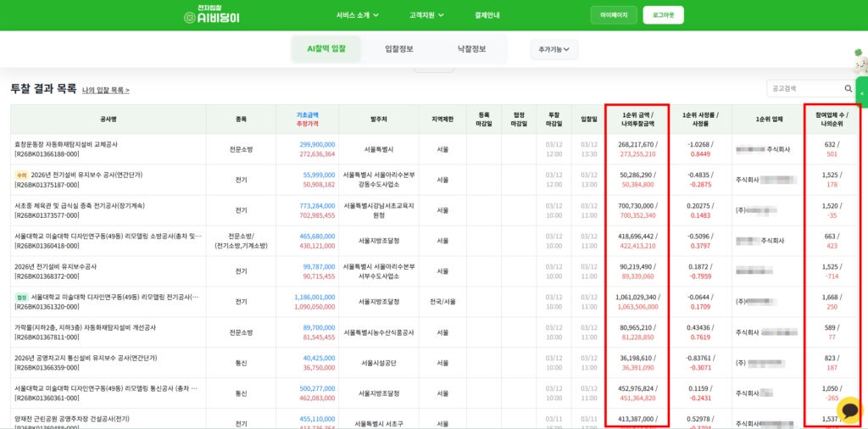Click the search magnifier icon
868x429 pixels.
click(848, 88)
